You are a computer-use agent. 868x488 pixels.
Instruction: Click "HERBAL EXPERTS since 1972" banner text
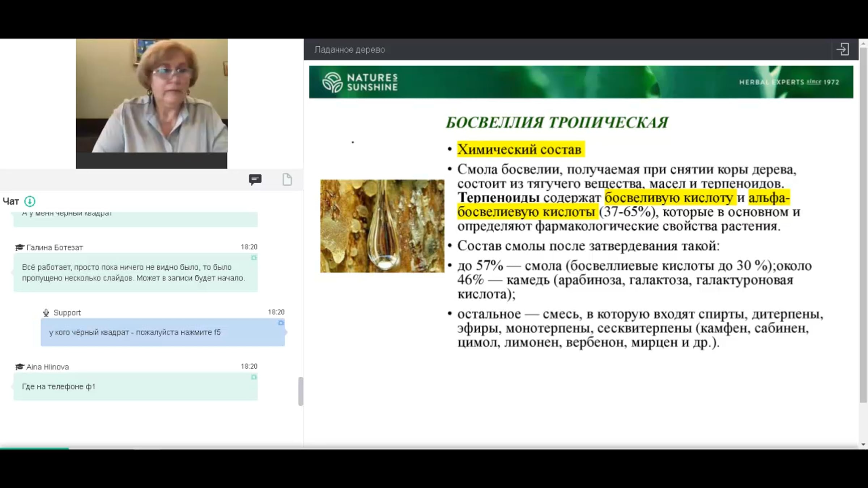click(x=789, y=82)
